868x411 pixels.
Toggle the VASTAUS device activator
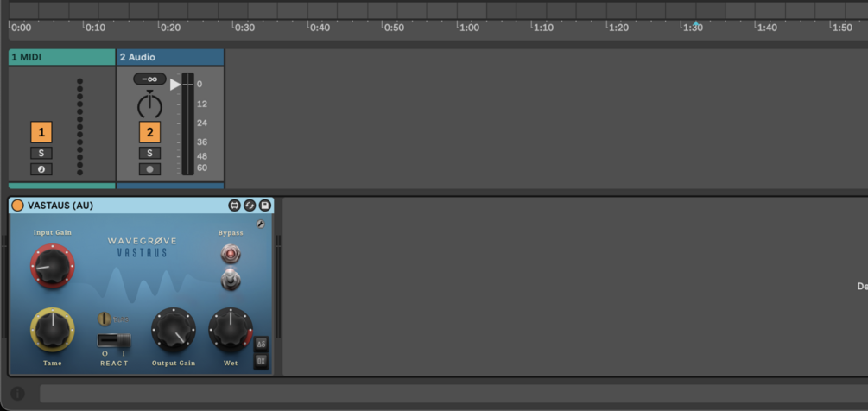point(18,205)
